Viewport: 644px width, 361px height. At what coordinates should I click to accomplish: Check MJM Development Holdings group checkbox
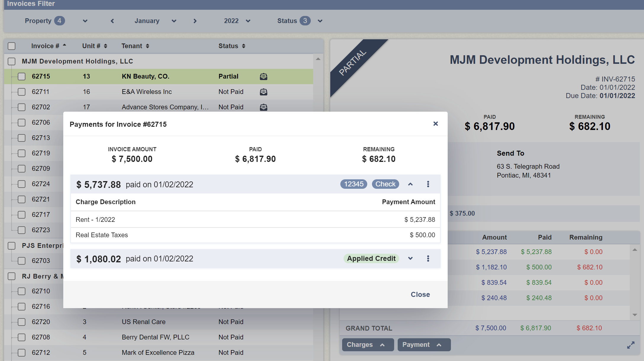click(x=12, y=61)
